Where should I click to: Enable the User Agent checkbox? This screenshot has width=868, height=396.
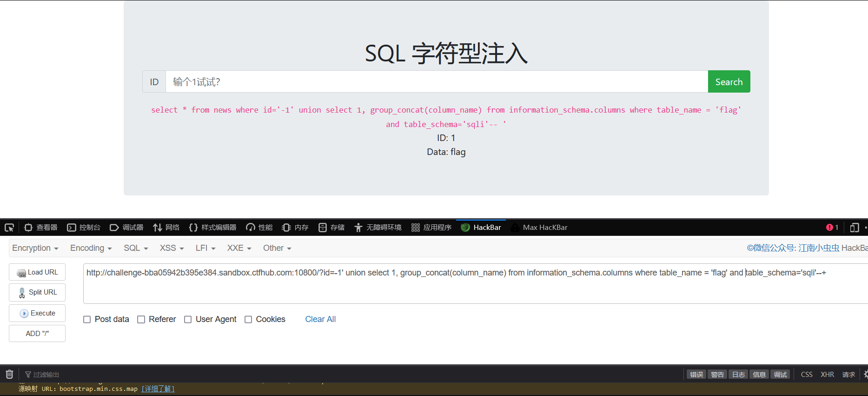(x=188, y=319)
